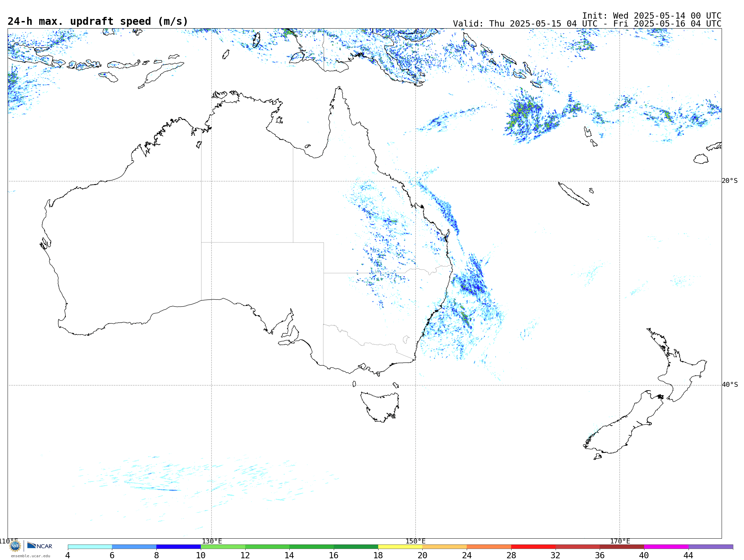
Task: Select the light orange 20–24 colorbar segment
Action: click(x=445, y=547)
